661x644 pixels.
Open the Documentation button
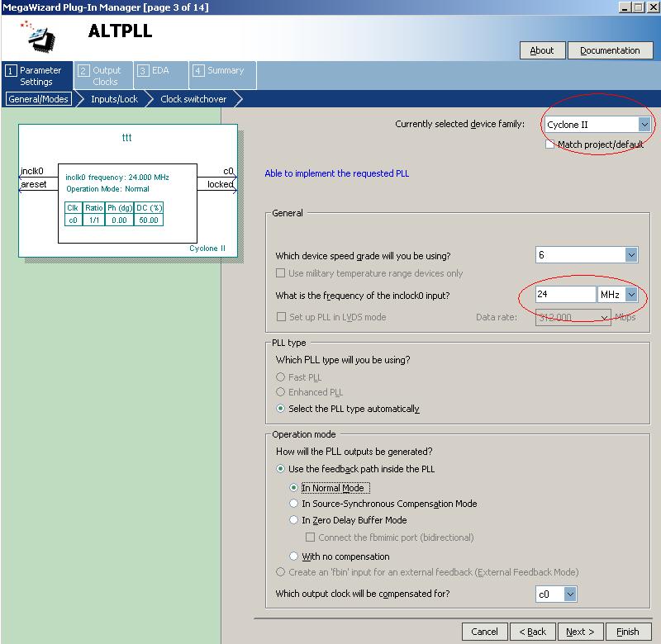point(610,50)
